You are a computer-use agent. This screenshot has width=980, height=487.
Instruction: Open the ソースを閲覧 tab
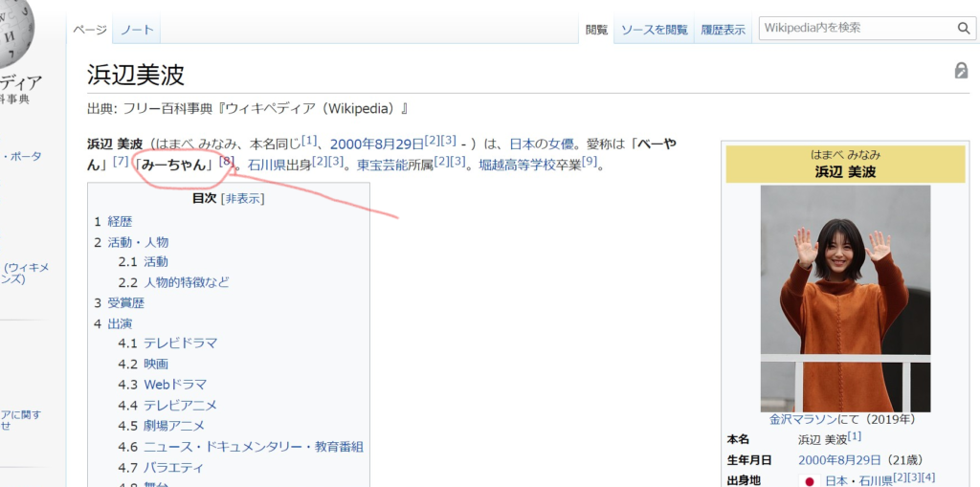pos(655,30)
